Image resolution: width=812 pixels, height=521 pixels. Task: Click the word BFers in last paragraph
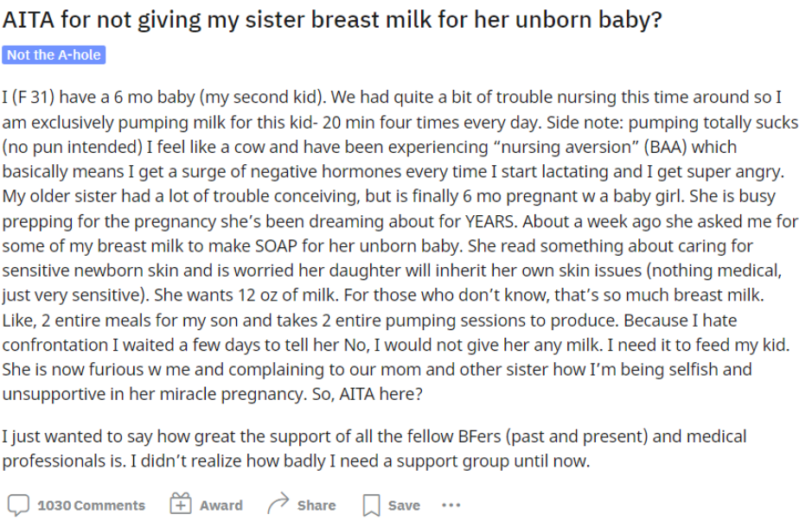pyautogui.click(x=480, y=436)
